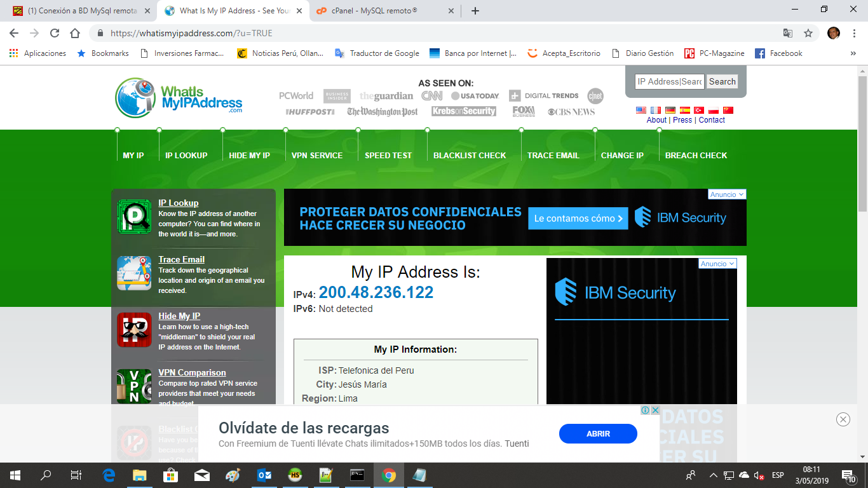Click the 200.48.236.122 IPv4 address link
The image size is (868, 488).
[x=376, y=292]
